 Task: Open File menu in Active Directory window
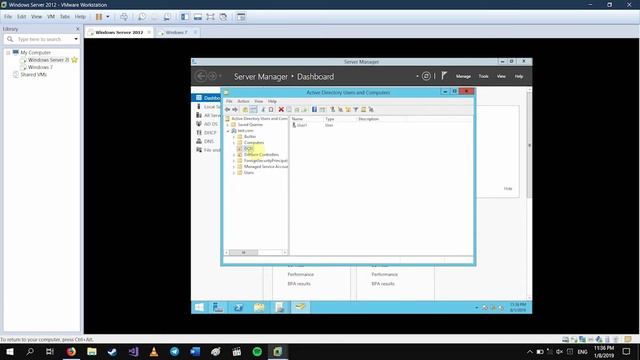229,101
